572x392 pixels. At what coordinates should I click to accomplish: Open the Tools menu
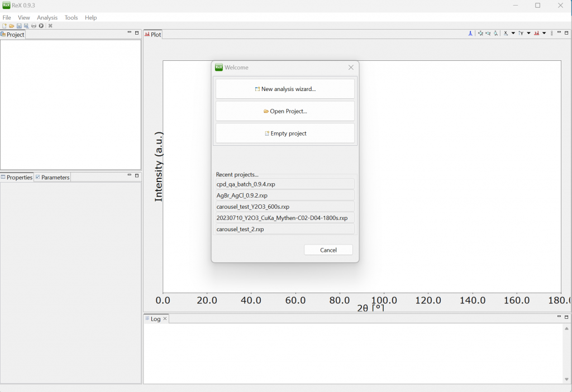click(71, 17)
